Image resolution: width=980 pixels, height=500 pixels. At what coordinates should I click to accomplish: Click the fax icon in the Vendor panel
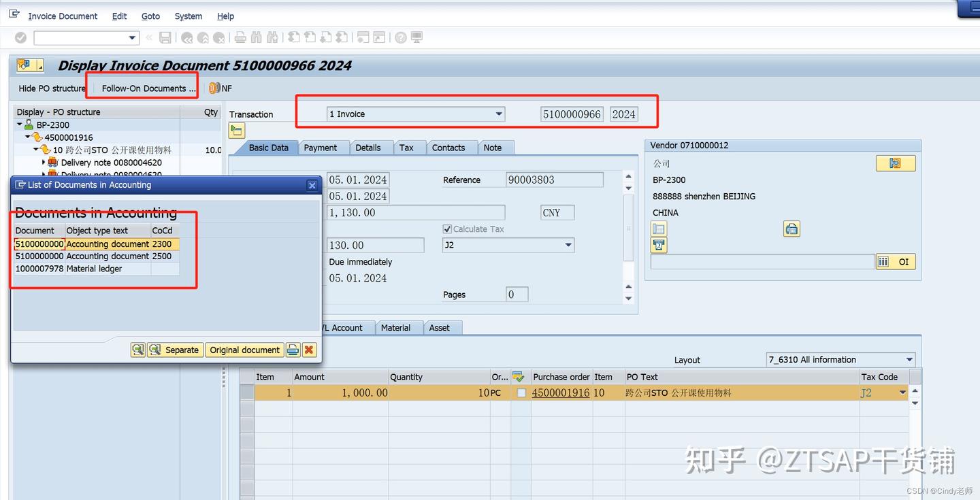tap(791, 229)
